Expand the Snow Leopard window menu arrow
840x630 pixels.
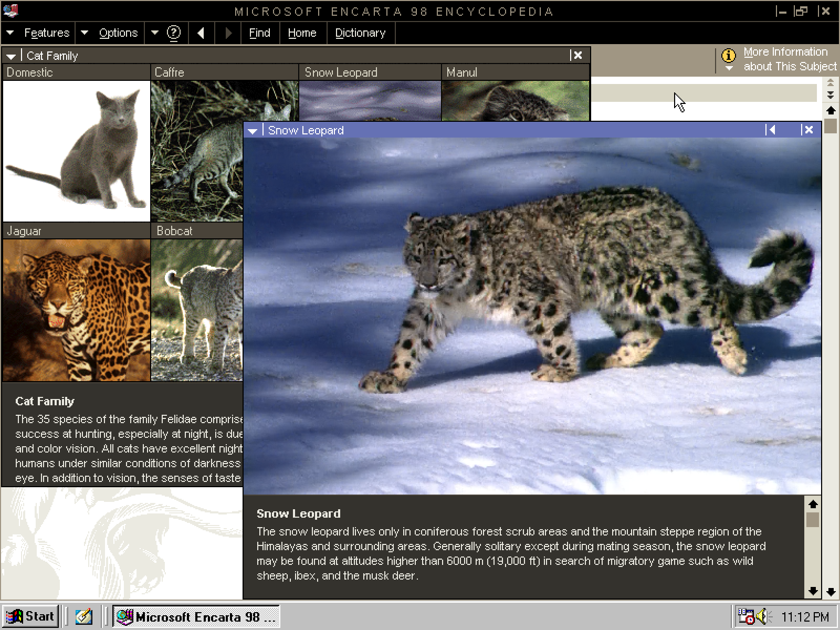253,131
